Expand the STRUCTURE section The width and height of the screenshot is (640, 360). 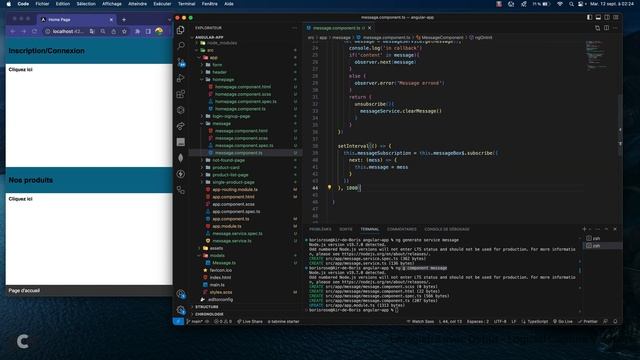[207, 307]
